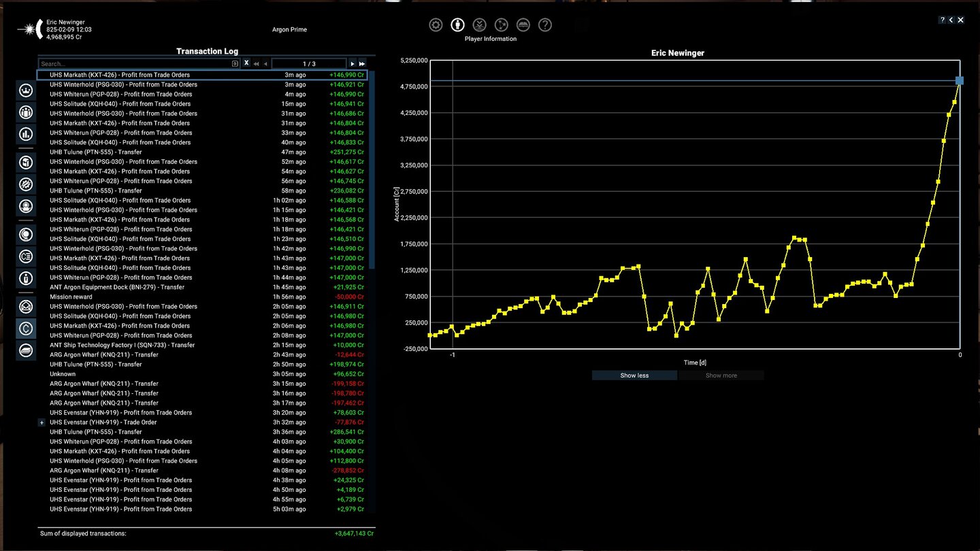Click the X clear-search button
The height and width of the screenshot is (551, 980).
(x=246, y=63)
